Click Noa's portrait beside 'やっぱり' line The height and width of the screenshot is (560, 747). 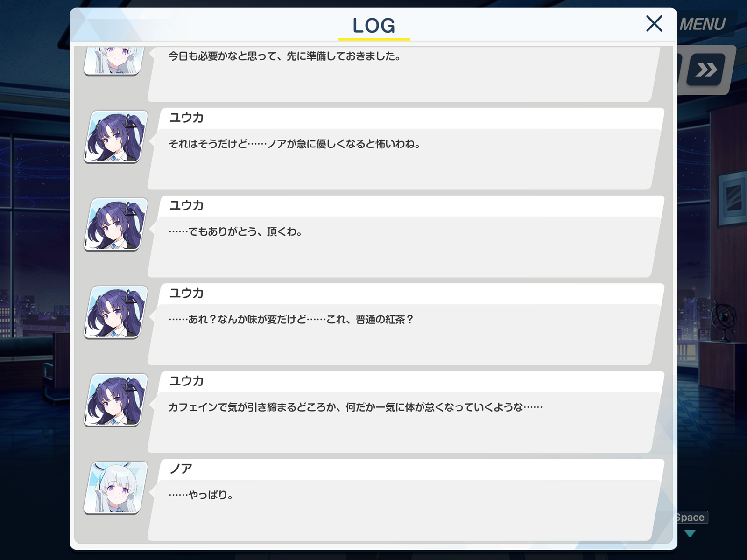(115, 488)
